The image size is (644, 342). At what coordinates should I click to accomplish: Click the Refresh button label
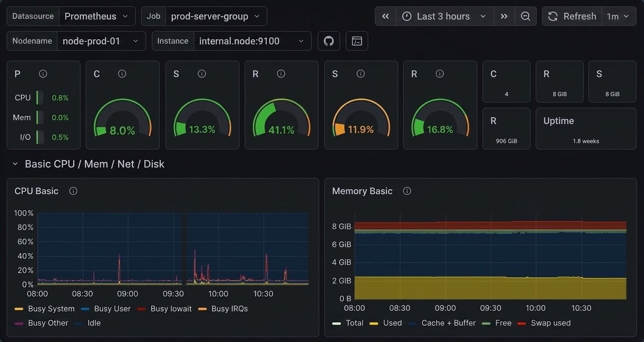click(x=579, y=16)
